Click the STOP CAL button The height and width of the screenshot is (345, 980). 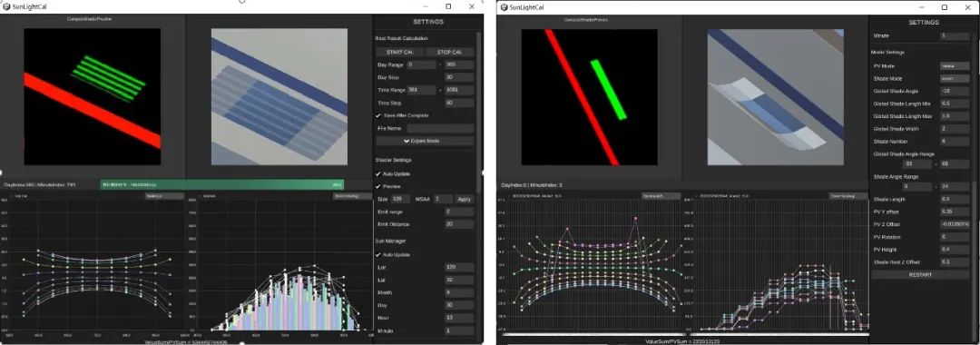point(450,52)
